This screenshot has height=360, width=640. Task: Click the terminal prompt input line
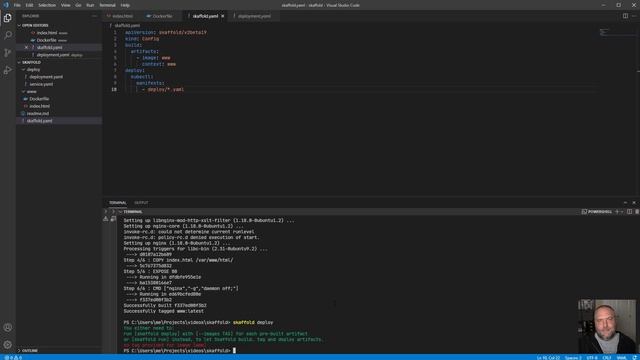point(180,351)
